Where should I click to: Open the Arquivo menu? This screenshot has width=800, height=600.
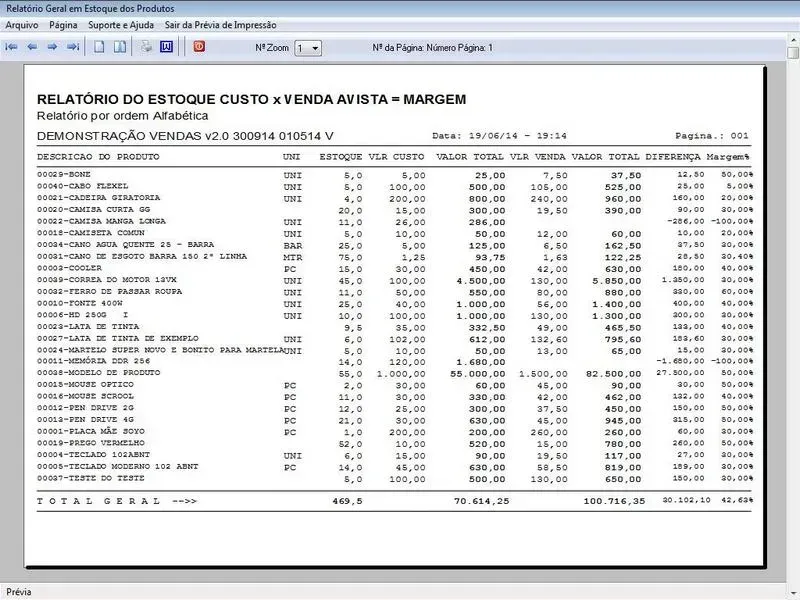click(22, 24)
